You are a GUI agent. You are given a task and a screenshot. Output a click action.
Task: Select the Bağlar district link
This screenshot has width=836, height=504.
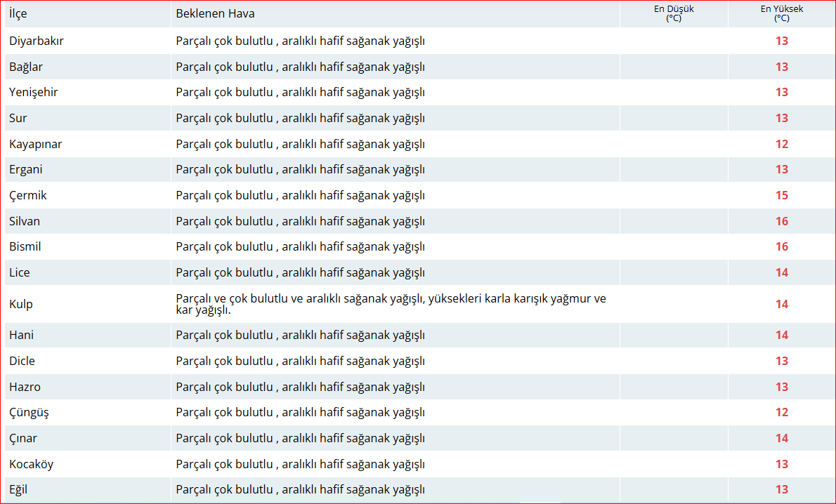pos(24,67)
